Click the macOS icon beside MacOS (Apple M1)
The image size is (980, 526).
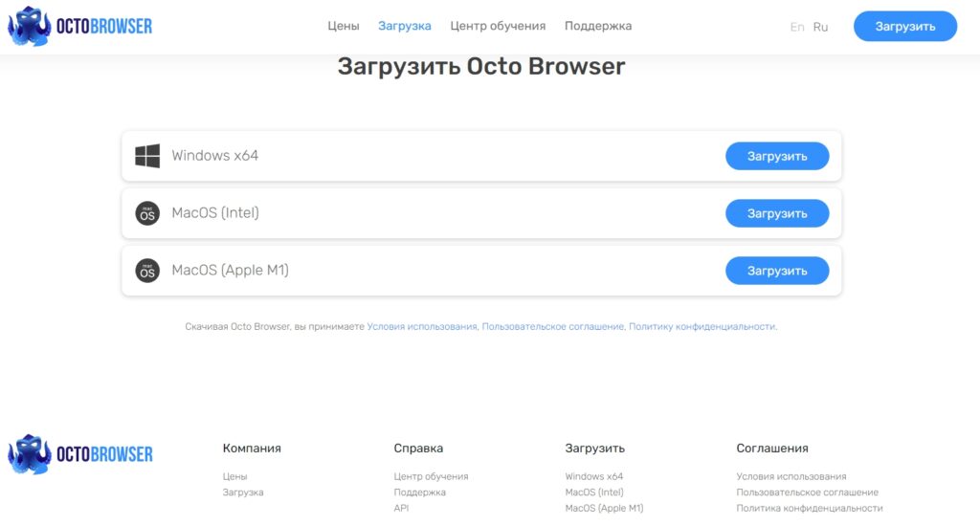click(x=147, y=271)
